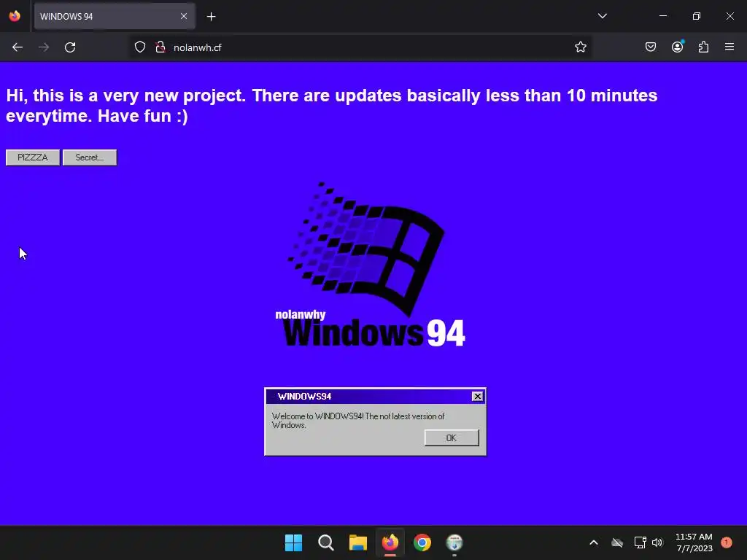Screen dimensions: 747x560
Task: Open the rightmost taskbar app icon
Action: [x=454, y=542]
